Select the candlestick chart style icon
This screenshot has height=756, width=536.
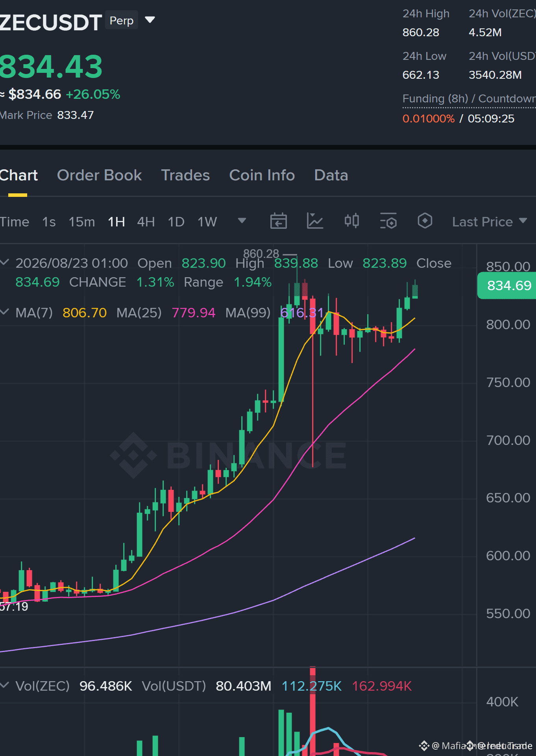[x=351, y=221]
